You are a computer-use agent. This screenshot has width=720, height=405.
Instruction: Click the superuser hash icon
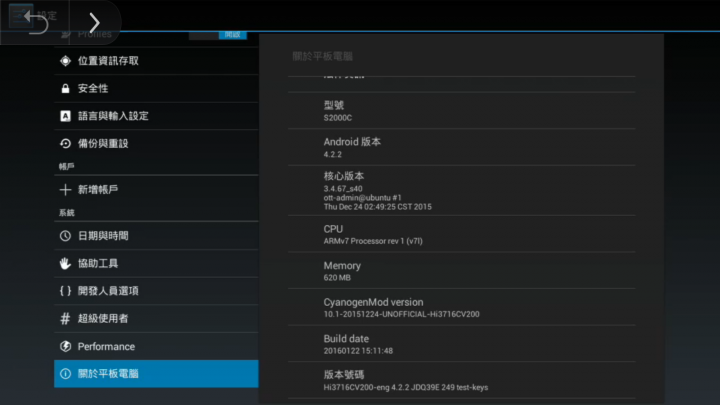(x=65, y=318)
